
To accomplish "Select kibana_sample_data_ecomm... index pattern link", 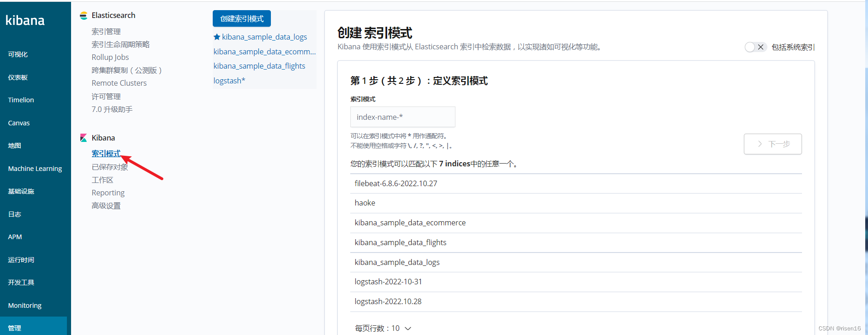I will (x=264, y=52).
